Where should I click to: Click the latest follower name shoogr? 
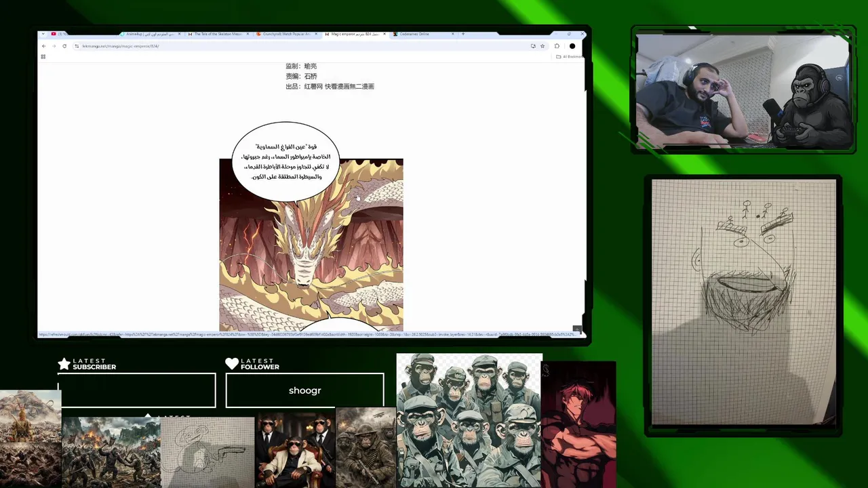tap(305, 390)
